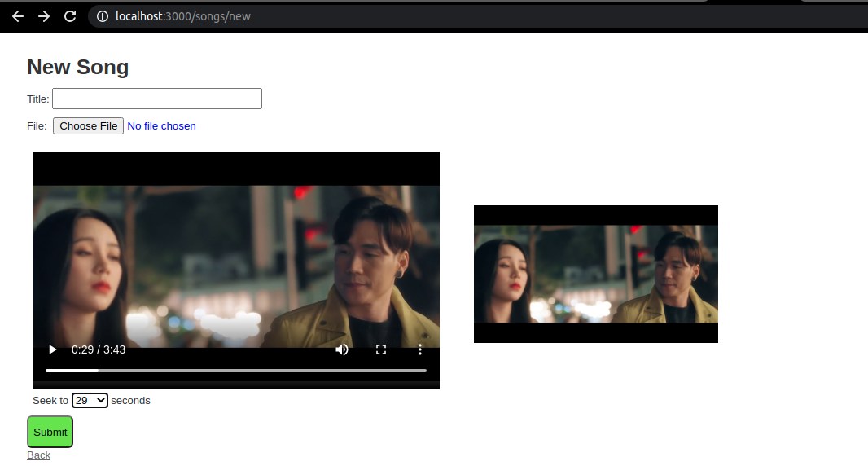Click the 0:29 / 3:43 time display
Screen dimensions: 868x466
pyautogui.click(x=99, y=349)
